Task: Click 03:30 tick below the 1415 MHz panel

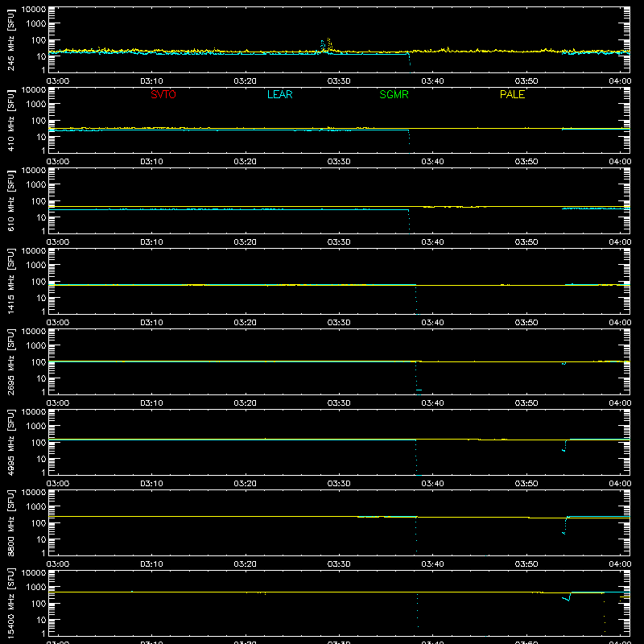Action: [x=339, y=323]
